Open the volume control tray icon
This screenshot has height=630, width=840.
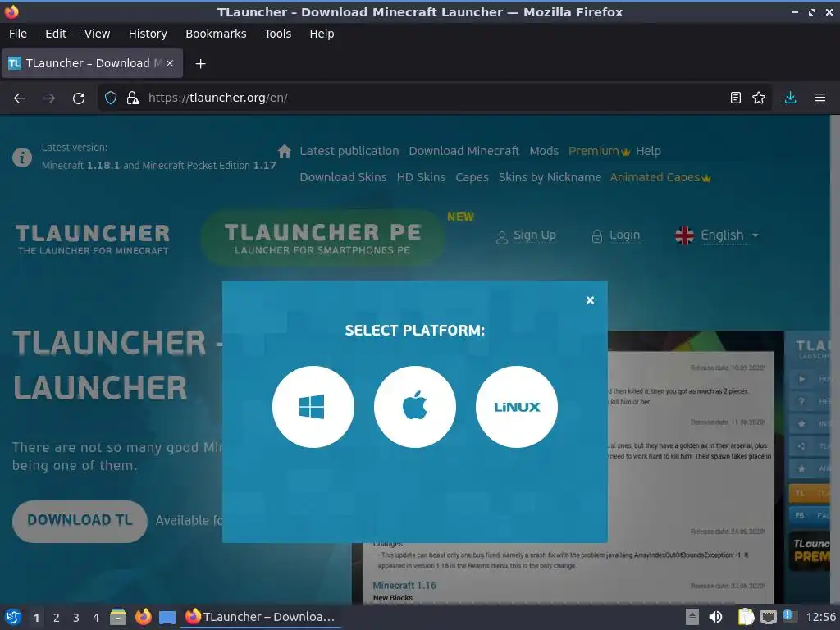[x=715, y=617]
